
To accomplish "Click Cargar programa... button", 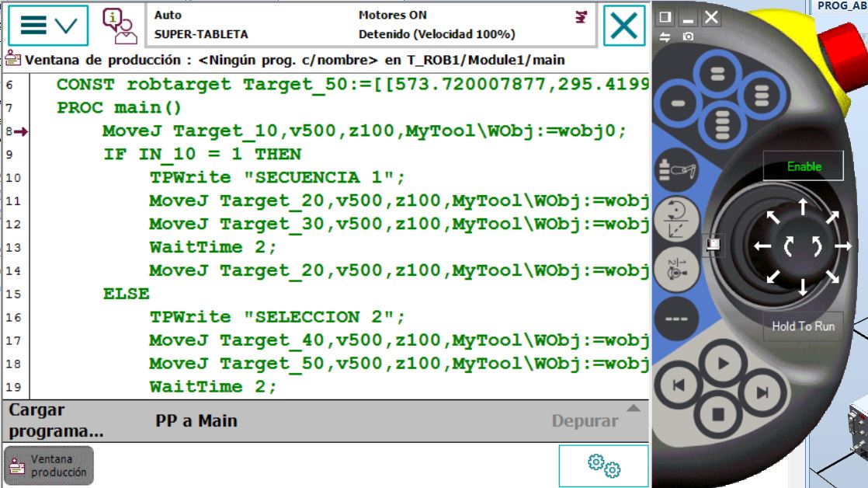I will click(56, 420).
